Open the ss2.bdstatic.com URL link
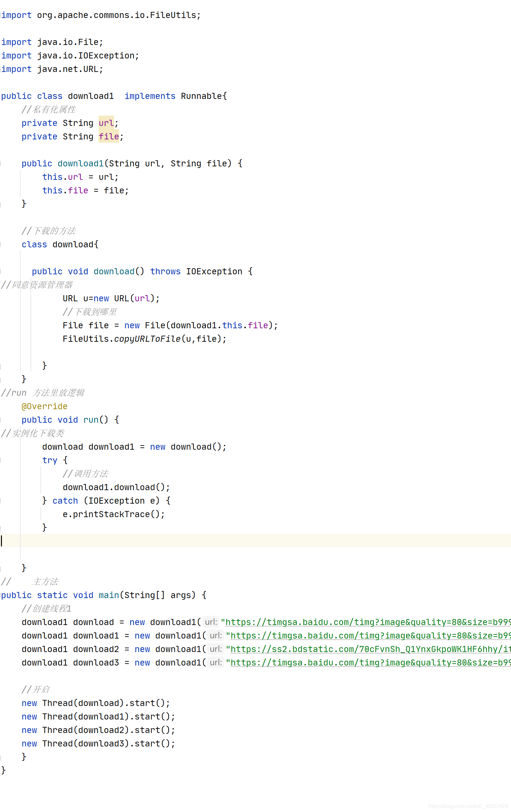 coord(370,649)
